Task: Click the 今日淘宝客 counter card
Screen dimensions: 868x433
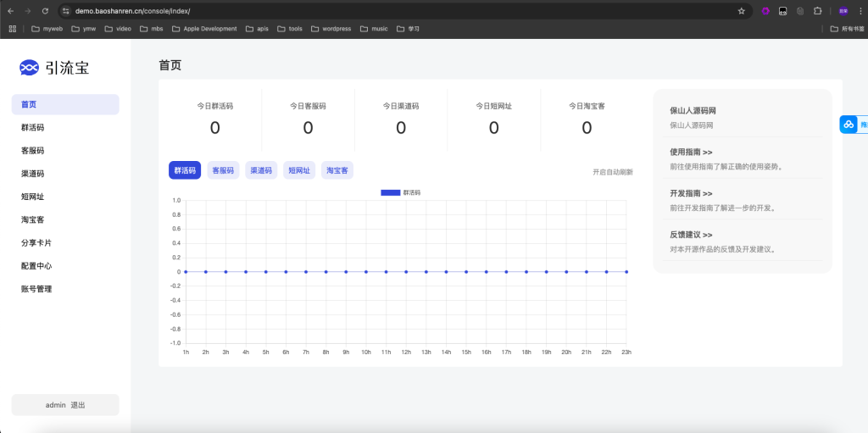Action: (x=587, y=119)
